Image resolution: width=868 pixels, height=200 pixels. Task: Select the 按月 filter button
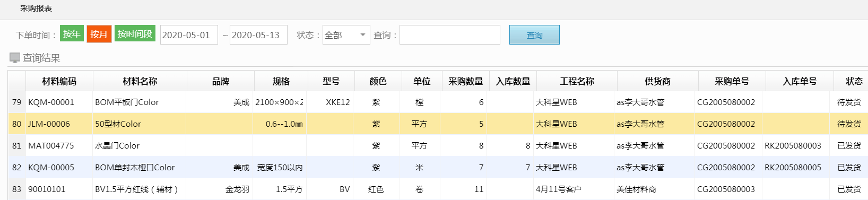coord(99,34)
